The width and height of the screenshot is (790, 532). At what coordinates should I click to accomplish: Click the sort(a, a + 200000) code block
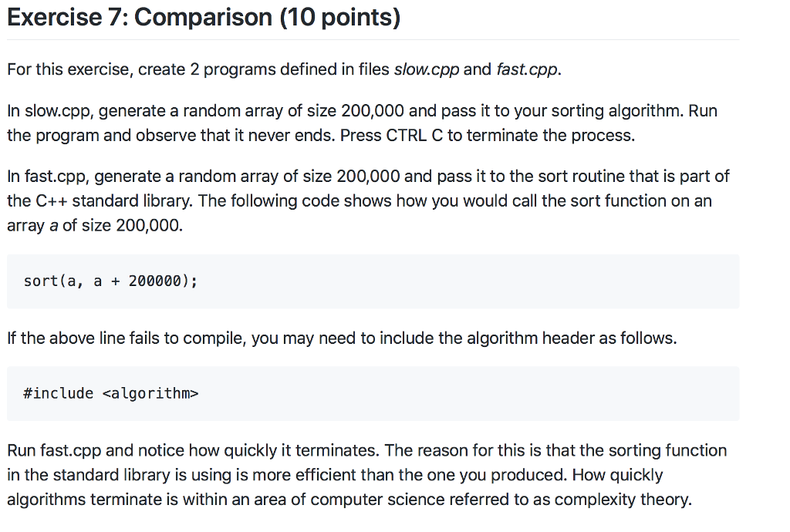pos(373,281)
